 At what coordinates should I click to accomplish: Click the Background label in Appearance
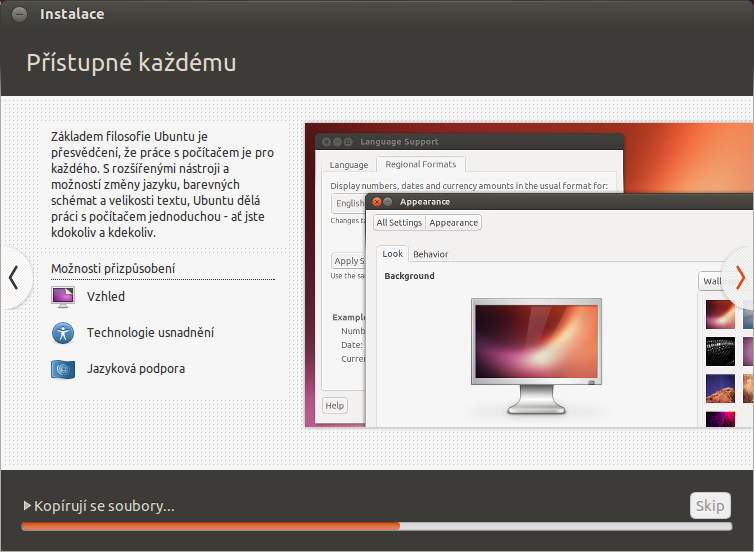tap(409, 276)
